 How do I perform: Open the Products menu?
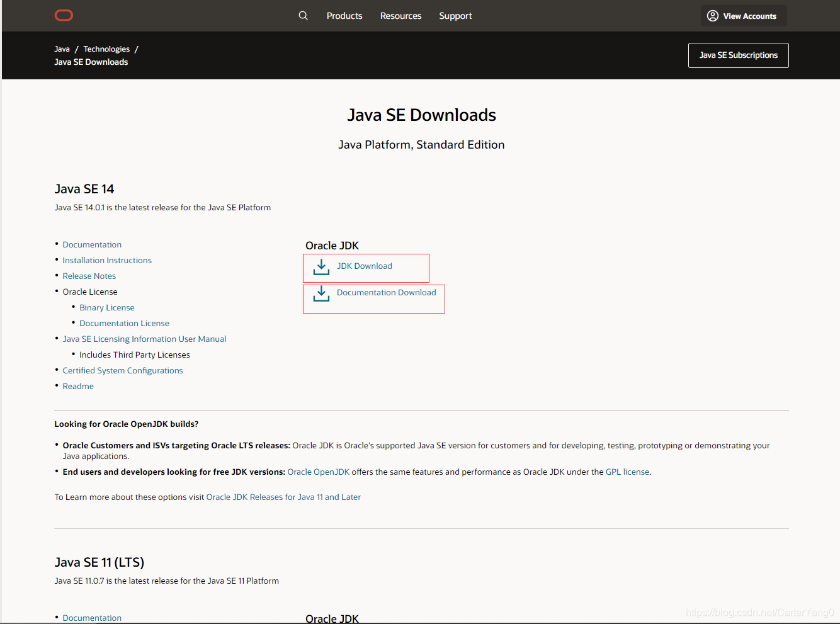click(344, 16)
